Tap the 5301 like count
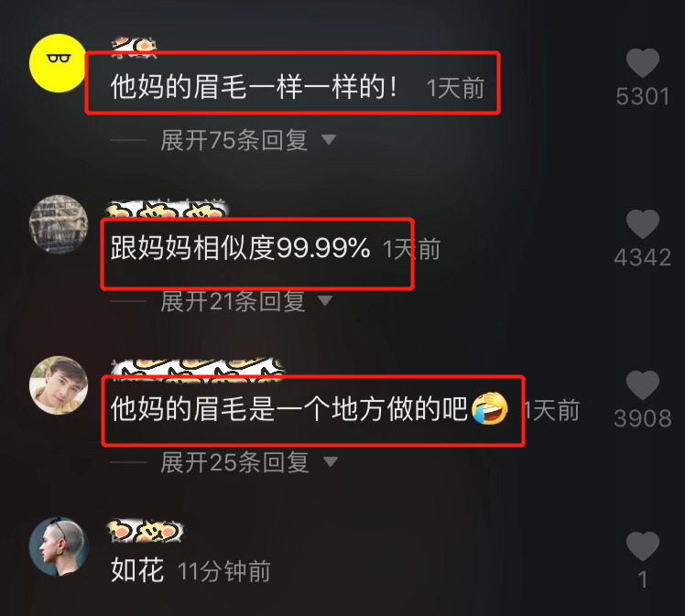The image size is (685, 616). point(642,96)
